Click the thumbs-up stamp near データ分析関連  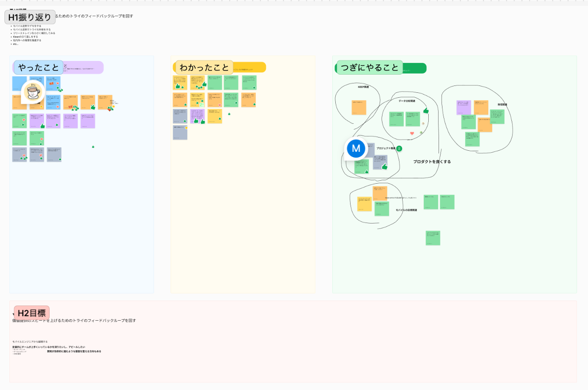click(x=426, y=111)
